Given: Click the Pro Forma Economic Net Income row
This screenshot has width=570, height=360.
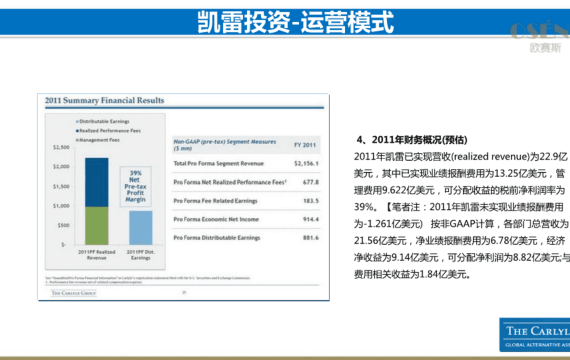Looking at the screenshot, I should click(x=246, y=219).
